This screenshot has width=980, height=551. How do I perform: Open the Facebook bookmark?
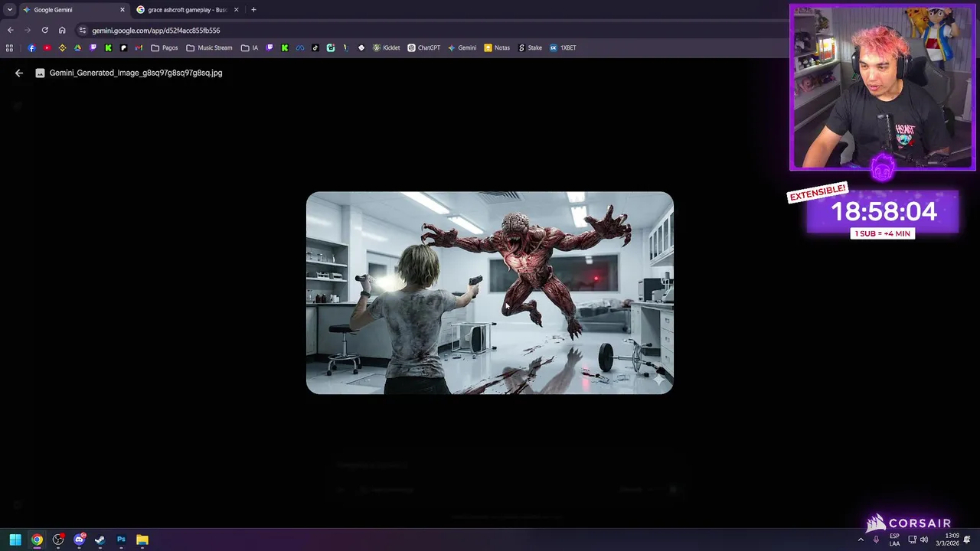coord(31,47)
